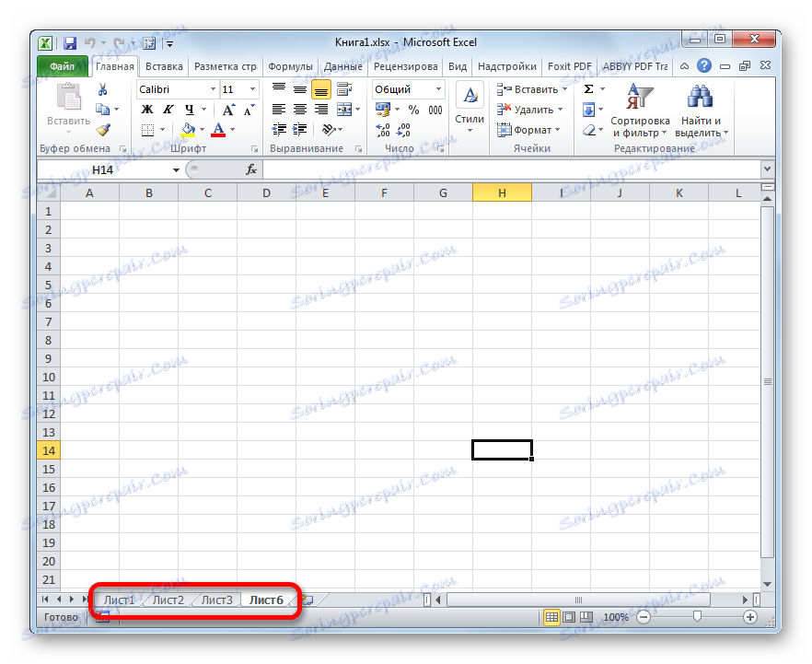
Task: Select the Format Painter brush
Action: [103, 130]
